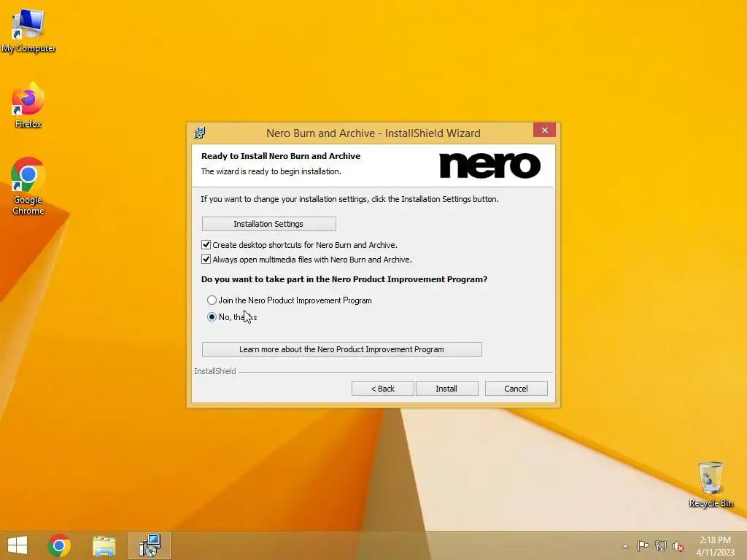Cancel the Nero installation

(x=516, y=389)
